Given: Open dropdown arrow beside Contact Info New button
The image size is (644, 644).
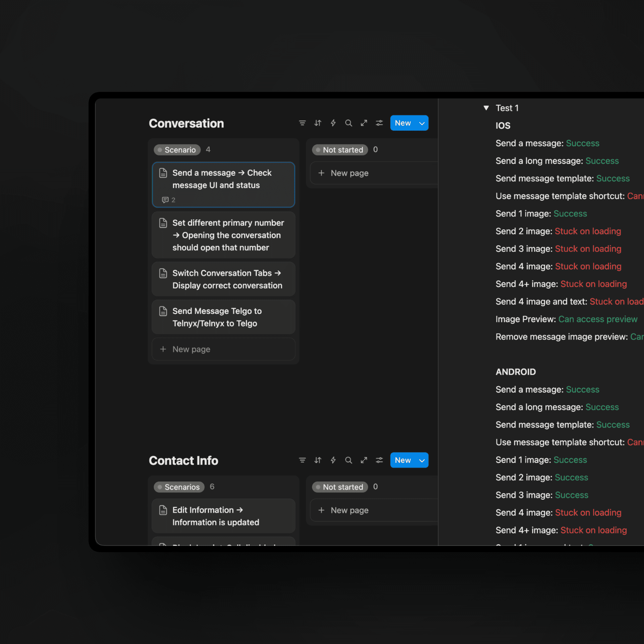Looking at the screenshot, I should (x=422, y=461).
